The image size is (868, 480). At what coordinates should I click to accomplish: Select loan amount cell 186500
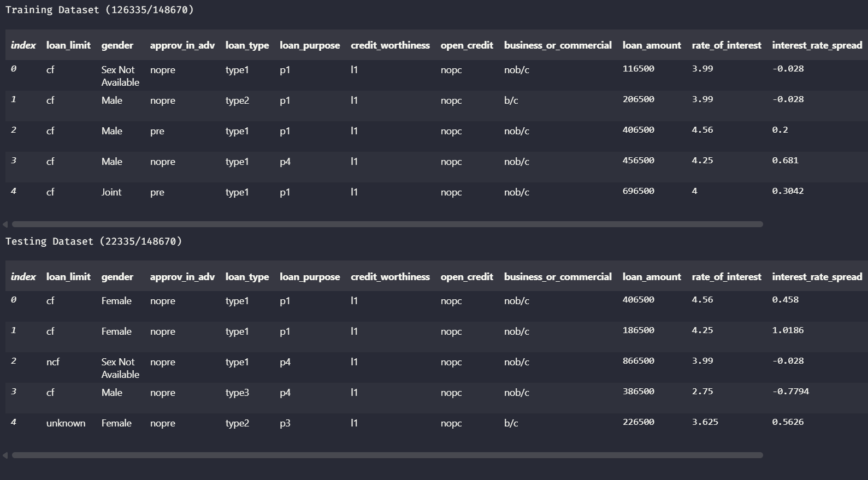click(639, 330)
